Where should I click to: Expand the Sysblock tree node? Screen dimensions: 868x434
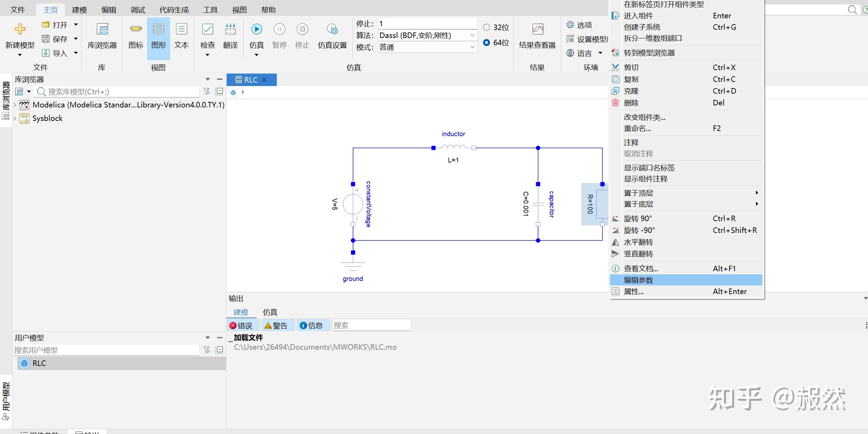15,118
